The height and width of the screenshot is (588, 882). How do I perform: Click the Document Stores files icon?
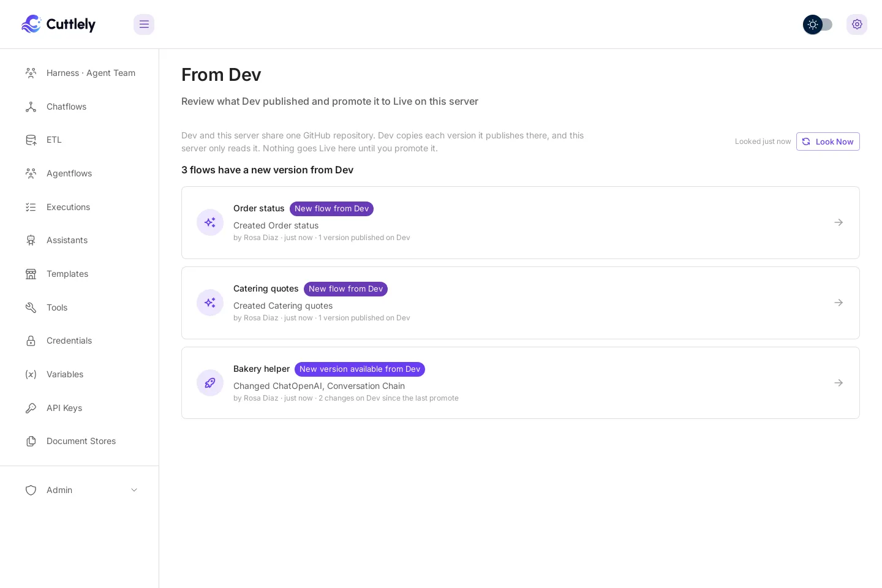31,441
